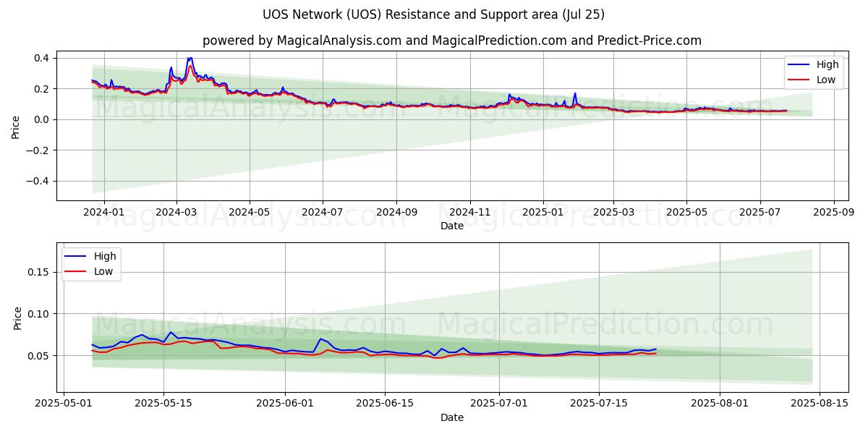Click the '2024-07' x-axis label in the top chart
Screen dimensions: 868x434
click(x=322, y=212)
